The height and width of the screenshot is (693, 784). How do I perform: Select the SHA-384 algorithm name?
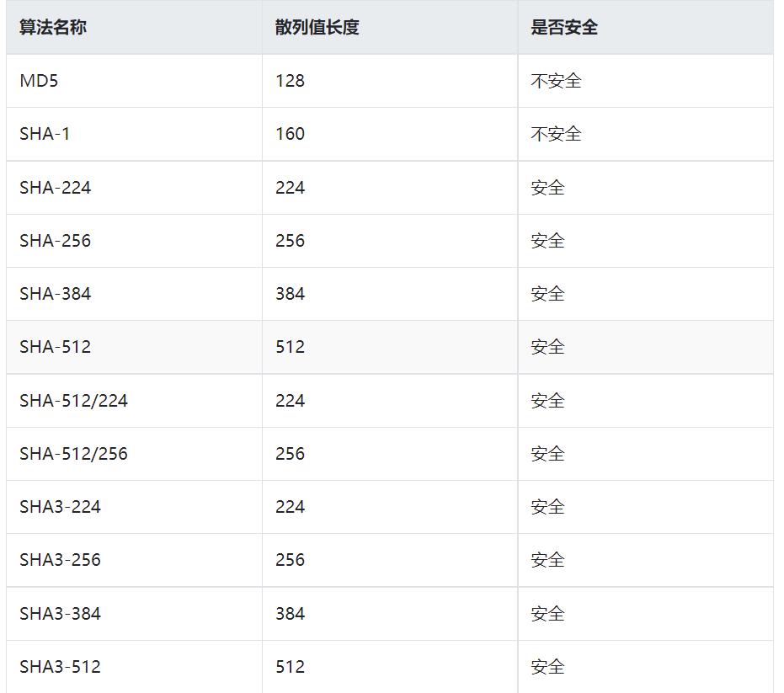[56, 294]
